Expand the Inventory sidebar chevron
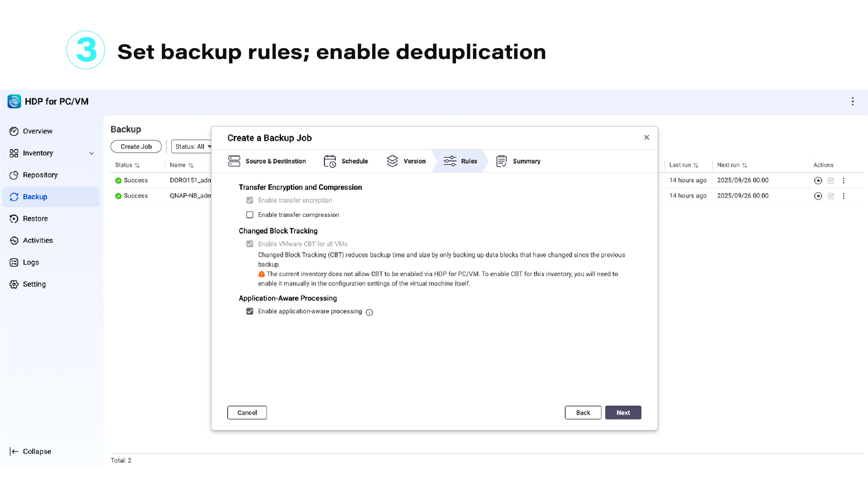The image size is (868, 489). pos(91,153)
